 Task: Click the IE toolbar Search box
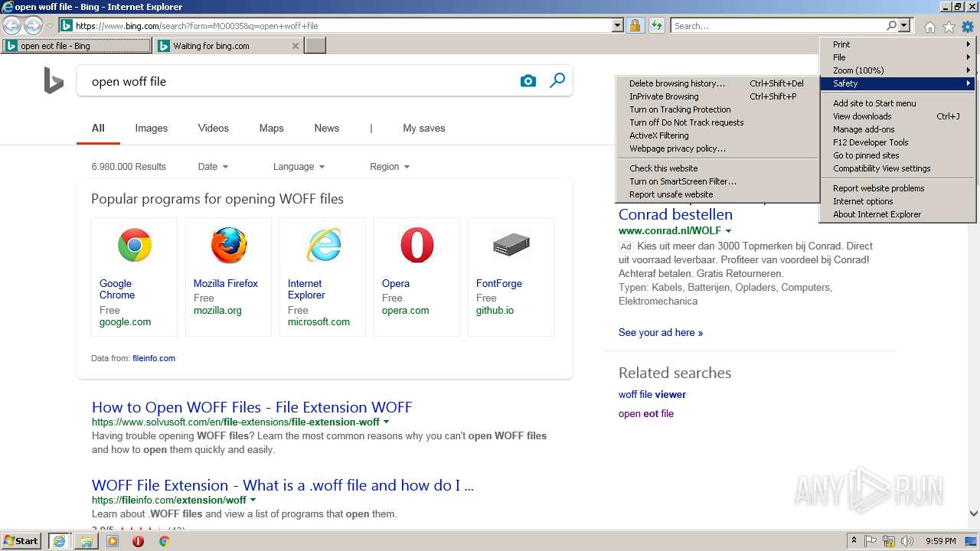click(778, 26)
